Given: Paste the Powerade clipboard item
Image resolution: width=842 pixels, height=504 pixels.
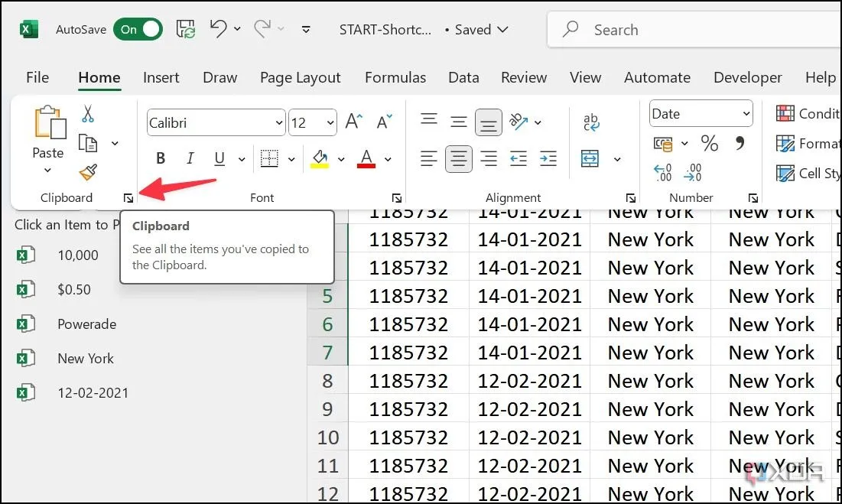Looking at the screenshot, I should (86, 324).
